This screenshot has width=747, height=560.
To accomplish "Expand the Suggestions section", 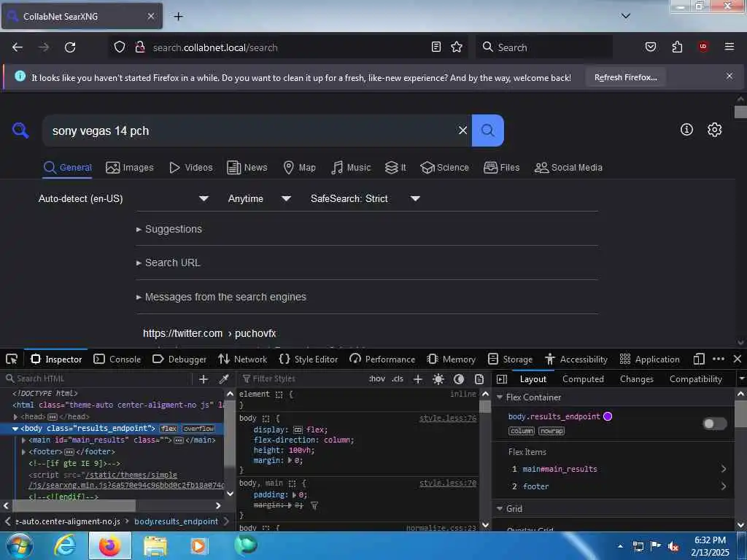I will [x=169, y=229].
